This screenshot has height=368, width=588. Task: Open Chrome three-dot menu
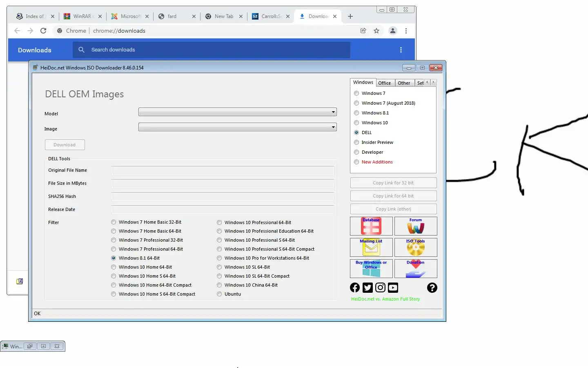coord(406,31)
